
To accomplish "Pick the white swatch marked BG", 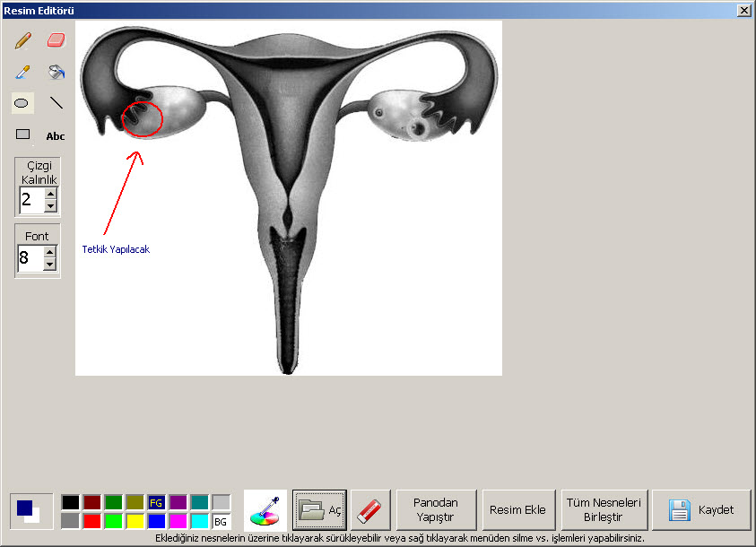I will pyautogui.click(x=221, y=521).
